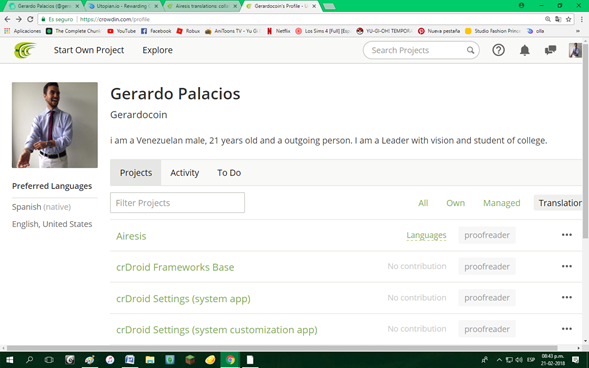Screen dimensions: 589x368
Task: Open the Airesis project
Action: pos(131,236)
